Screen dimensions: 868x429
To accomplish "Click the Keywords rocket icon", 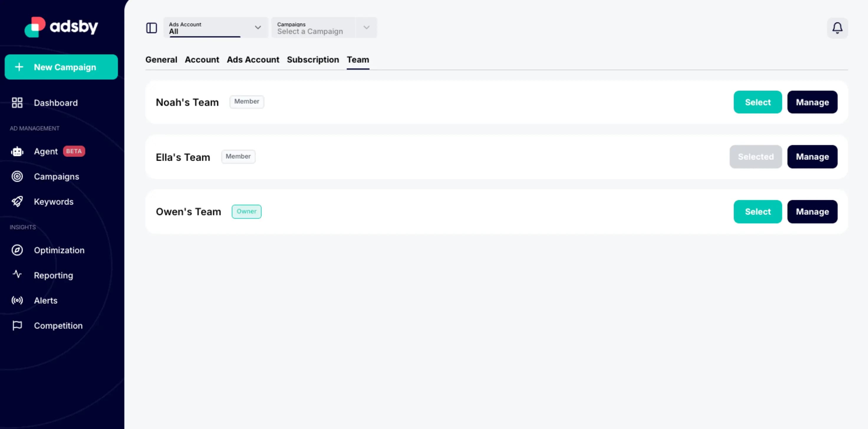I will [x=17, y=201].
